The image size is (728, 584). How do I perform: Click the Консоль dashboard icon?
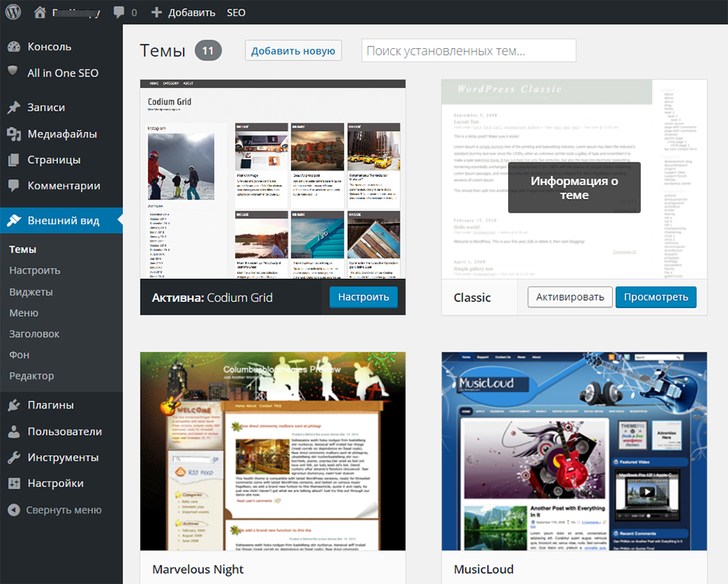click(13, 47)
